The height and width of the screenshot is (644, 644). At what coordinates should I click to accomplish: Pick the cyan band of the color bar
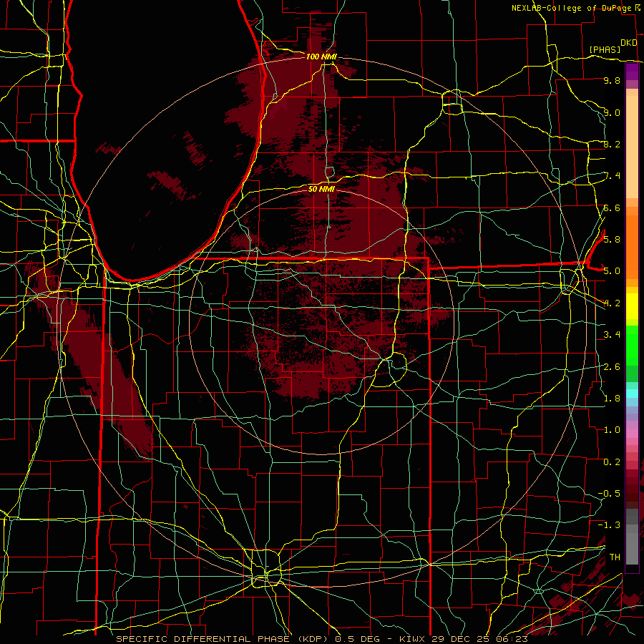pyautogui.click(x=632, y=393)
